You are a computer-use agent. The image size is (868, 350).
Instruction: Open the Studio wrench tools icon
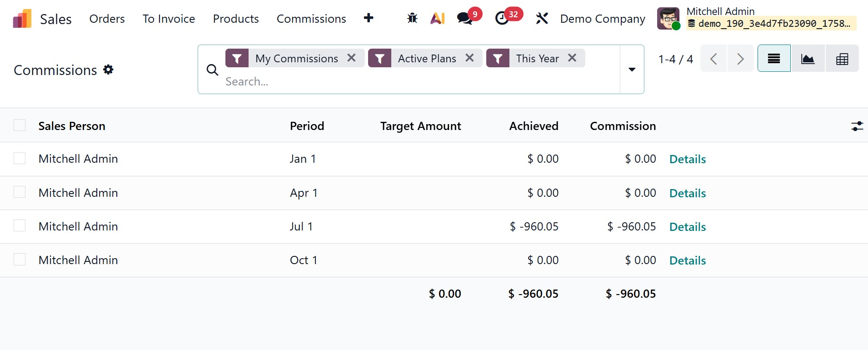click(x=542, y=18)
